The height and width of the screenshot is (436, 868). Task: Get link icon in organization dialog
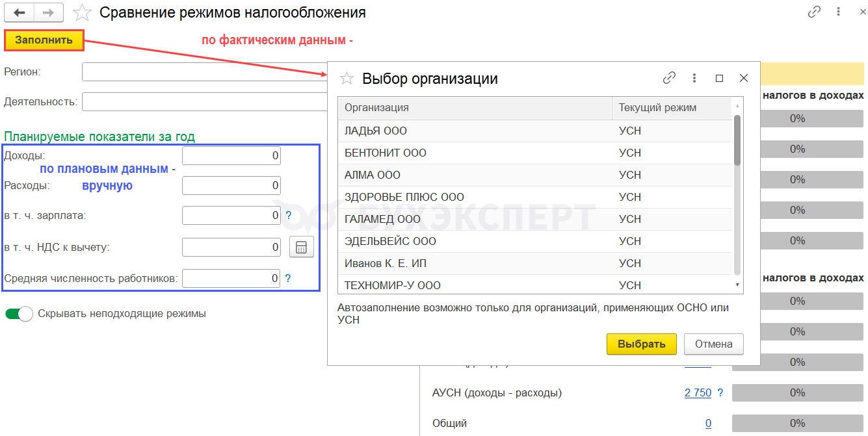(x=669, y=78)
